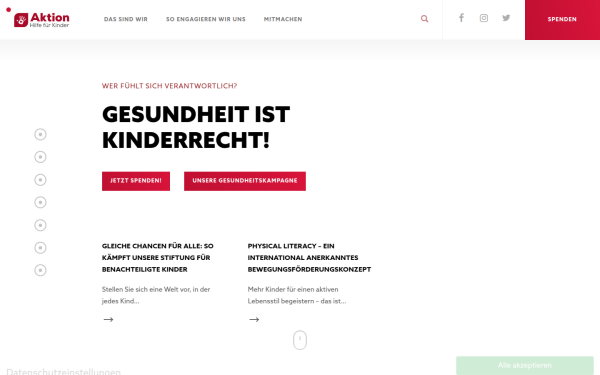The width and height of the screenshot is (600, 375).
Task: Open the Mitmachen menu
Action: pyautogui.click(x=283, y=19)
